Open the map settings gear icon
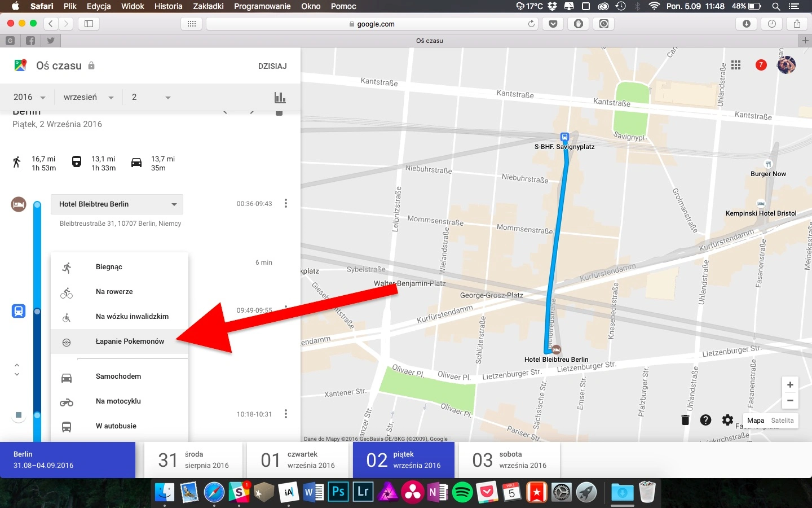 [x=727, y=420]
